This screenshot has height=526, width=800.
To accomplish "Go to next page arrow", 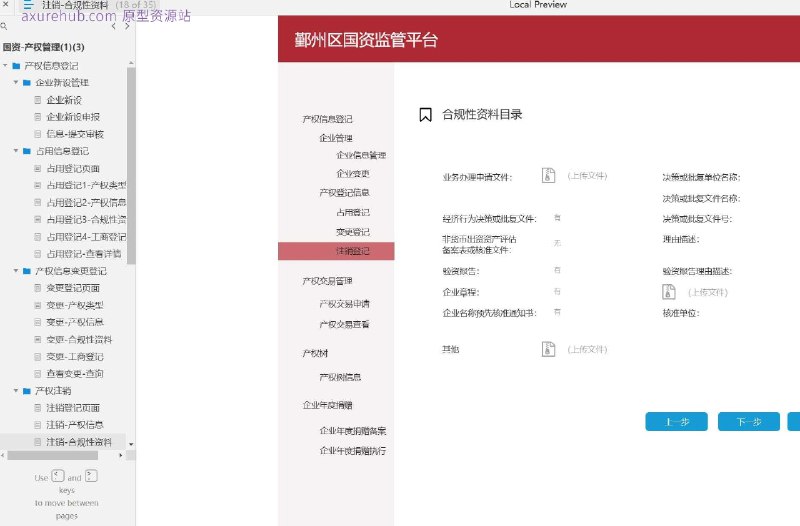I will [127, 26].
